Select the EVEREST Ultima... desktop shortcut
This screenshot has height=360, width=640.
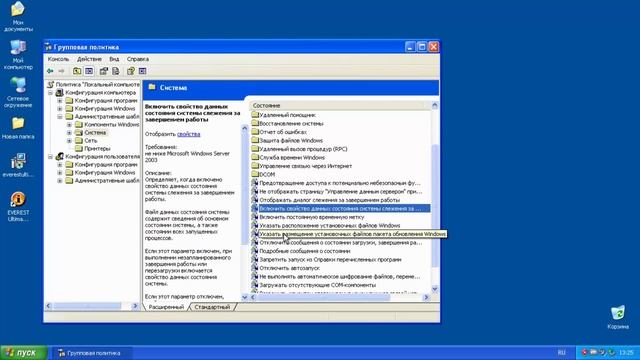[x=18, y=207]
